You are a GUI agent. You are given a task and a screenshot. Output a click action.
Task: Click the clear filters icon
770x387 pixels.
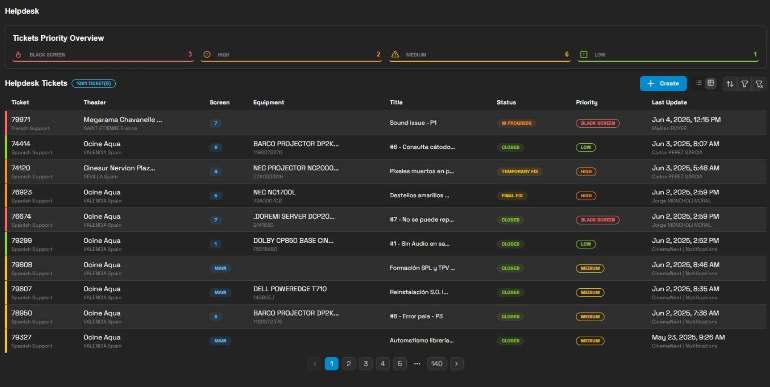coord(759,84)
